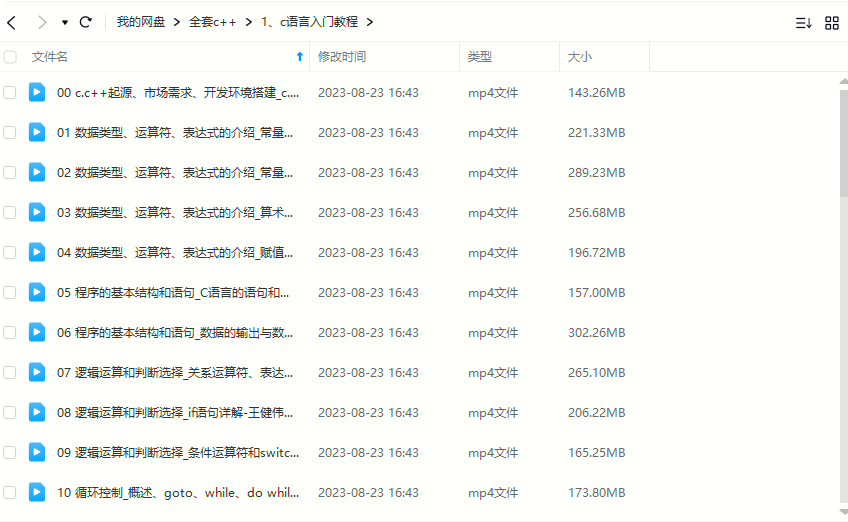Select checkbox for 07 逻辑运算和判断选择
The width and height of the screenshot is (848, 522).
coord(10,372)
